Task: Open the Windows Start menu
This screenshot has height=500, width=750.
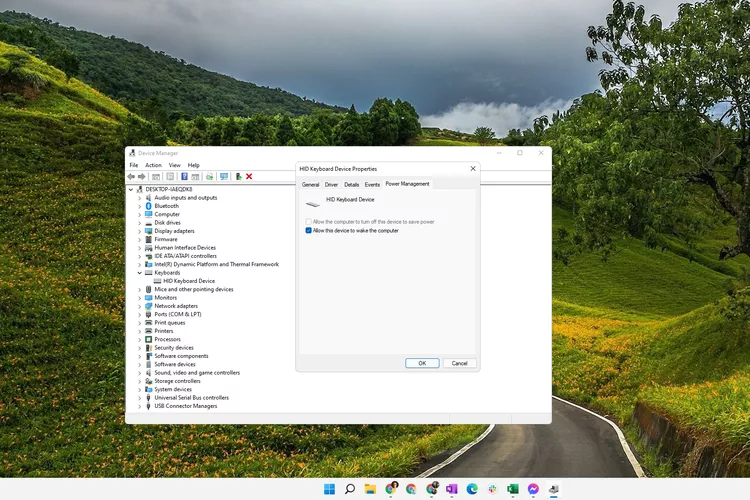Action: pyautogui.click(x=329, y=489)
